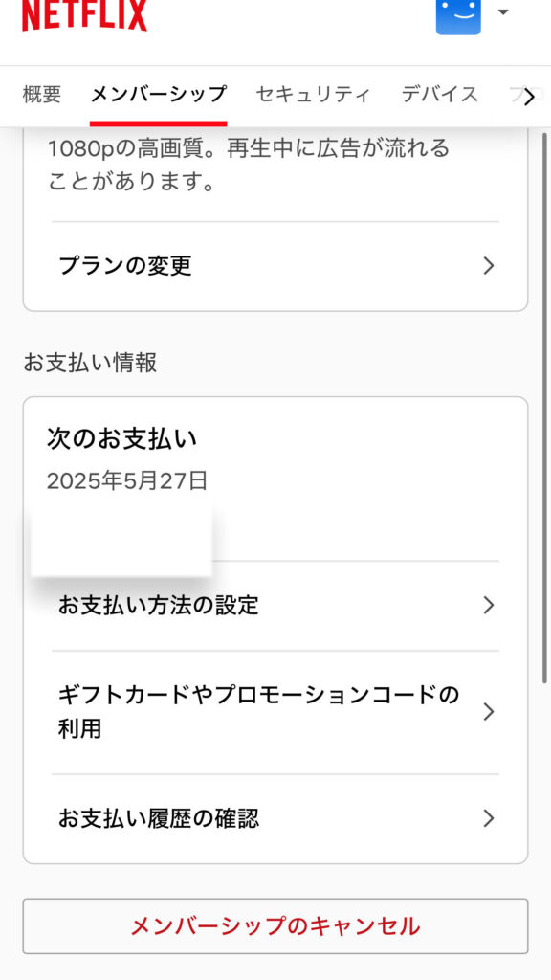Go to the デバイス tab

point(440,95)
